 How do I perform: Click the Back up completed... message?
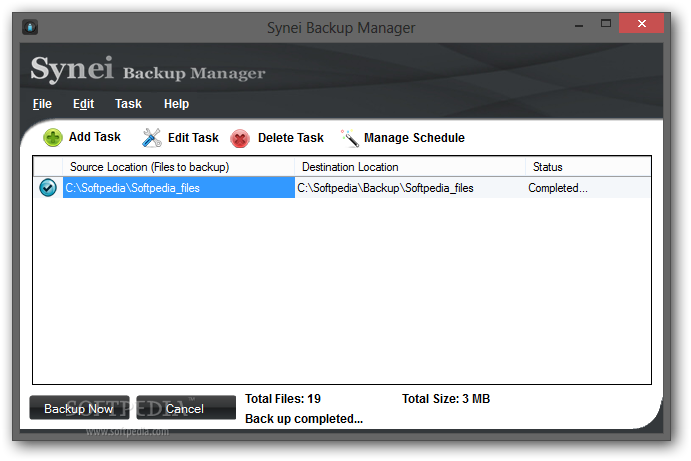304,419
